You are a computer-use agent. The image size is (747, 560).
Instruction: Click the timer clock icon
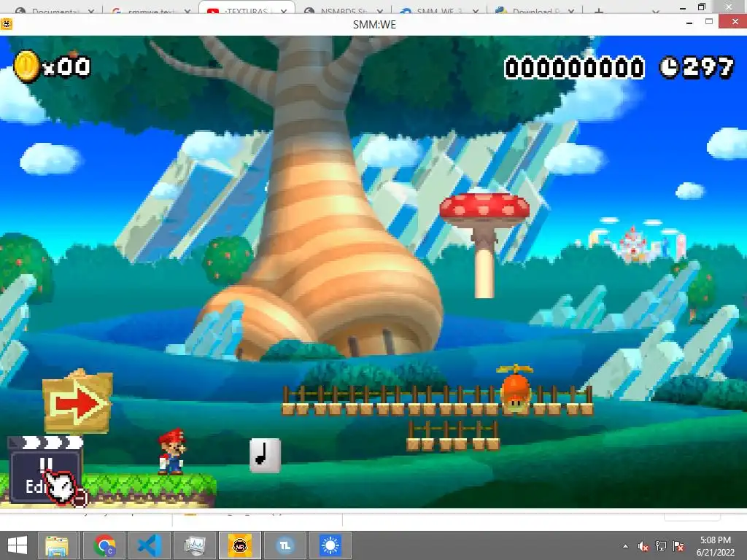(x=669, y=67)
